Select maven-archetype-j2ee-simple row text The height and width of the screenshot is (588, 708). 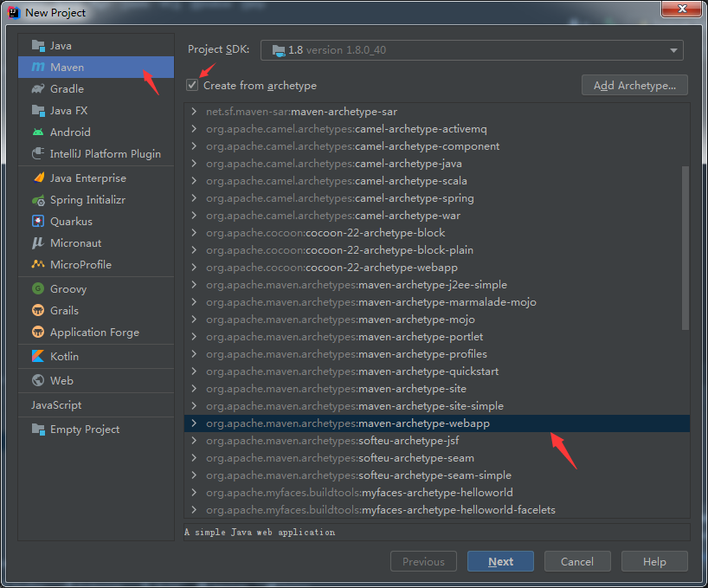coord(357,285)
